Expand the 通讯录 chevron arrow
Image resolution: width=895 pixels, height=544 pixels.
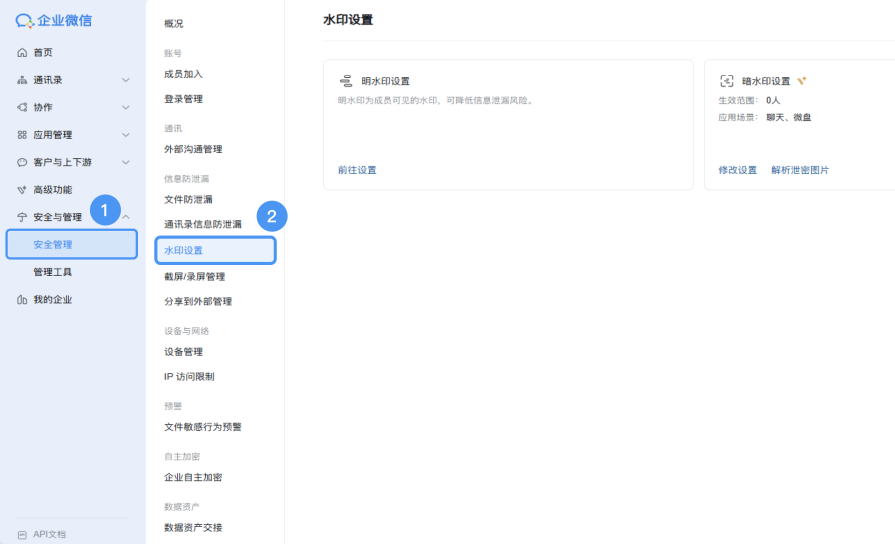click(125, 80)
